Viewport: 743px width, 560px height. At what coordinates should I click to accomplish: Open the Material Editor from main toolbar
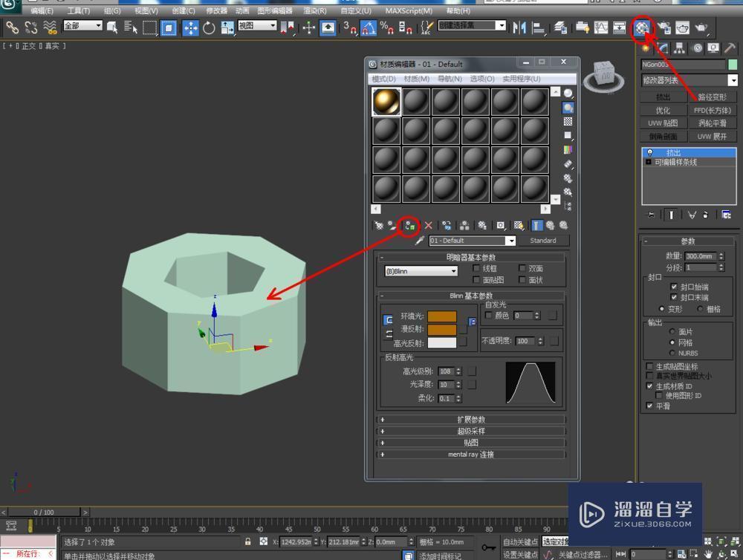[x=640, y=28]
